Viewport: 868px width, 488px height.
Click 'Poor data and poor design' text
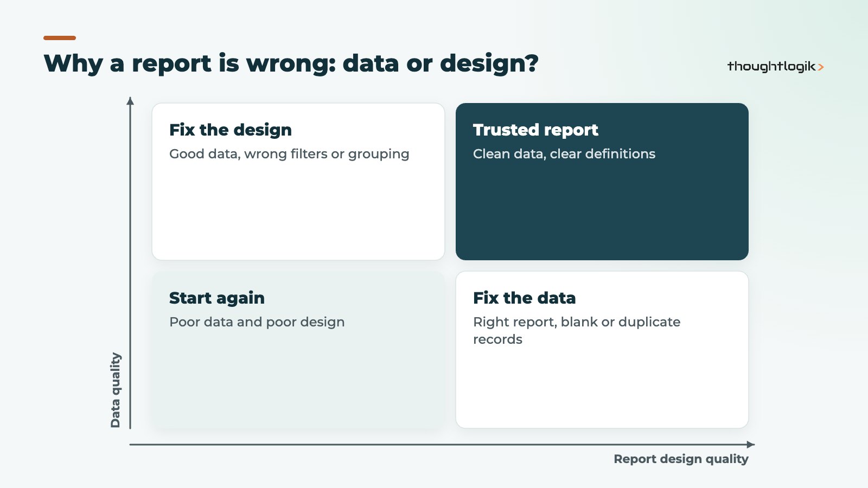tap(257, 322)
